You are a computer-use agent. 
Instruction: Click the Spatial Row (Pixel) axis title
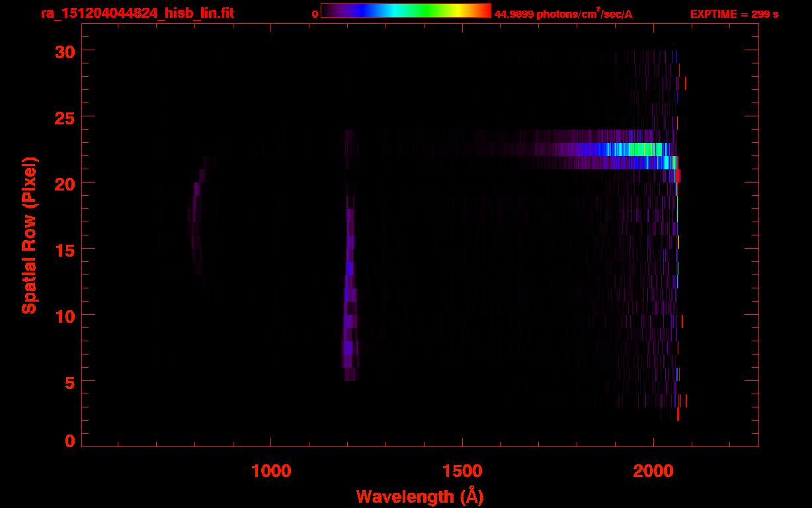[x=28, y=235]
